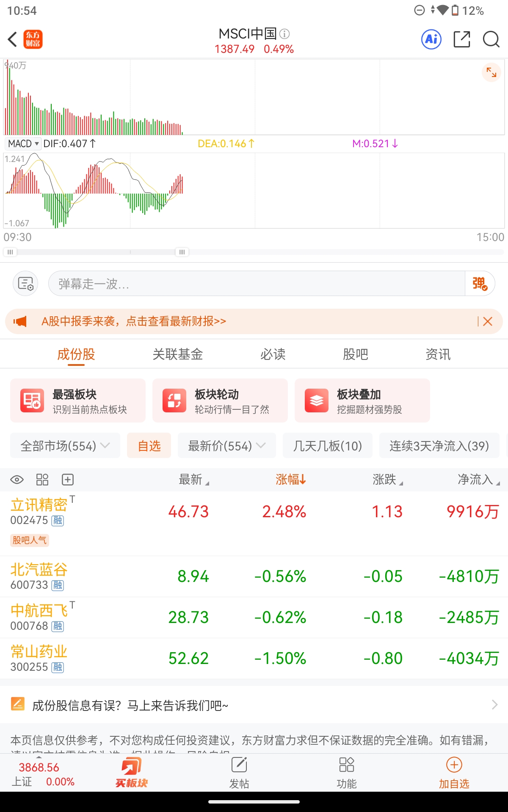Expand chart to fullscreen
Image resolution: width=508 pixels, height=812 pixels.
point(491,72)
